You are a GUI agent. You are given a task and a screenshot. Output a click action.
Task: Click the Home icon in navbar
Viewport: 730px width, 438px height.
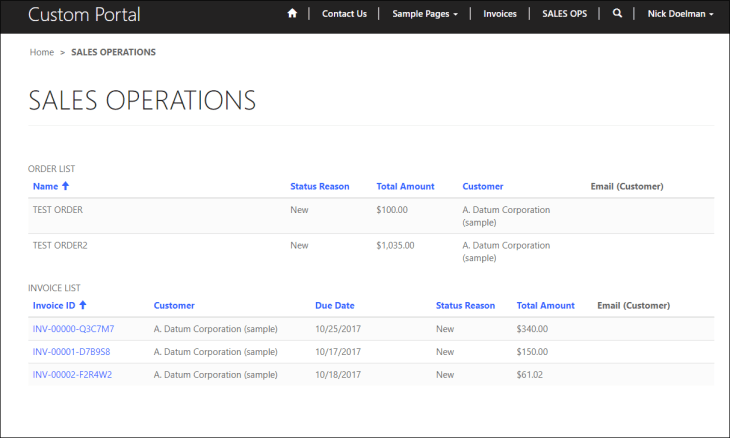[292, 14]
